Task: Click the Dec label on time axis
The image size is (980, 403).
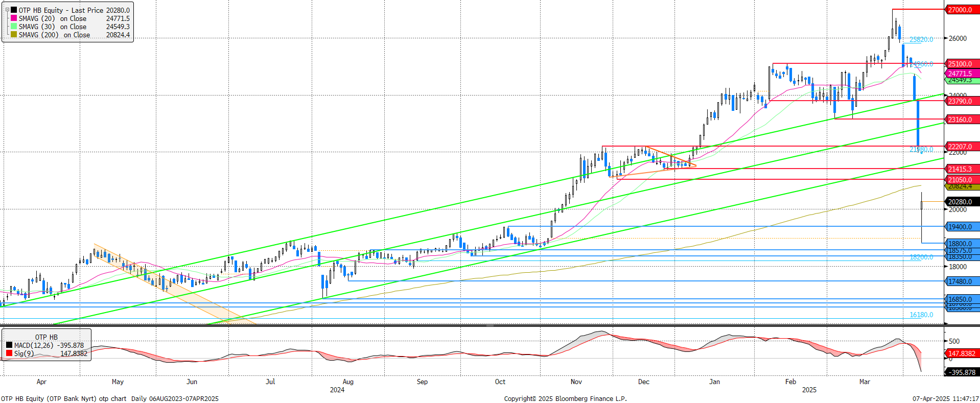Action: pos(644,382)
